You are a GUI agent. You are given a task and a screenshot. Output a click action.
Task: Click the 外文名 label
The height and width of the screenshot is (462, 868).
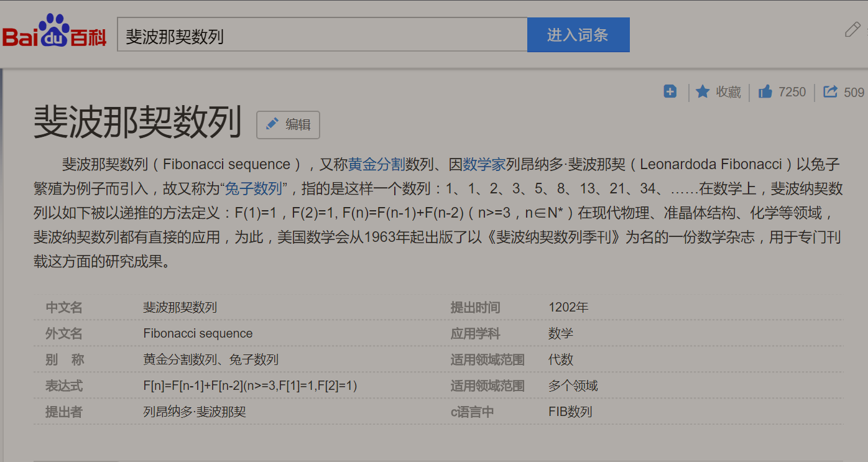pyautogui.click(x=64, y=333)
